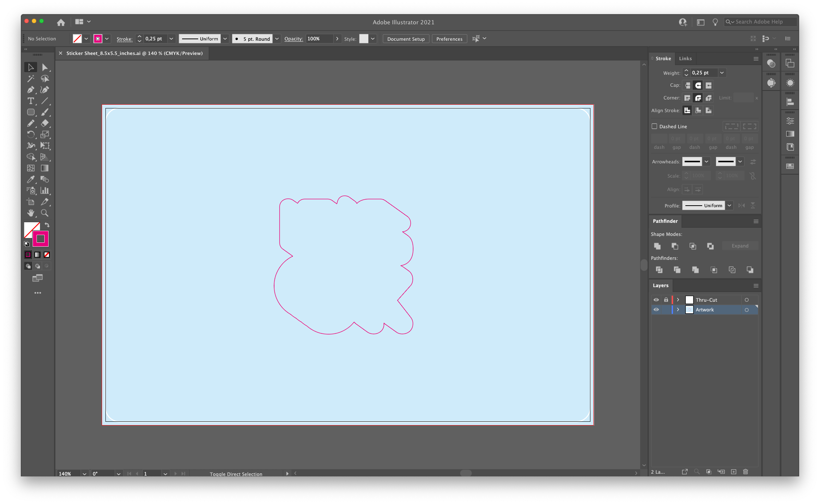
Task: Expand the Thru-Cut layer contents
Action: click(x=678, y=300)
